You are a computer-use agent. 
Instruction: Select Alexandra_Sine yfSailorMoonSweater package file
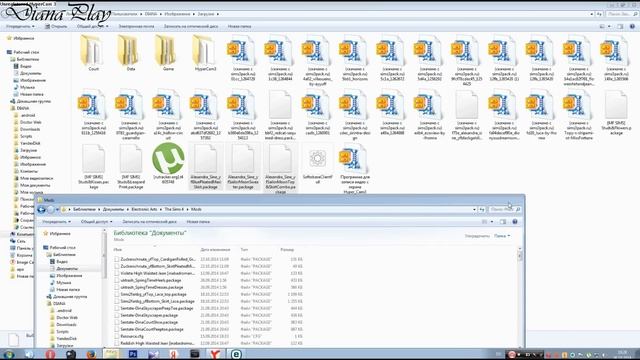point(243,167)
